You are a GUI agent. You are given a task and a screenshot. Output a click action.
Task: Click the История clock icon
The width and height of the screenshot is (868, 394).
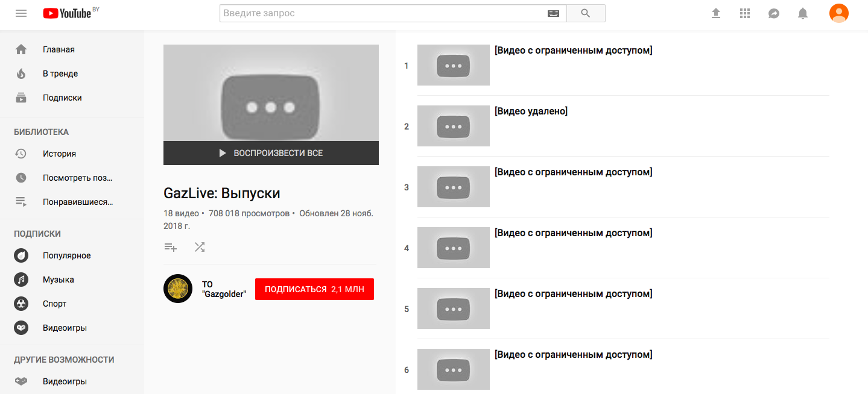tap(21, 154)
